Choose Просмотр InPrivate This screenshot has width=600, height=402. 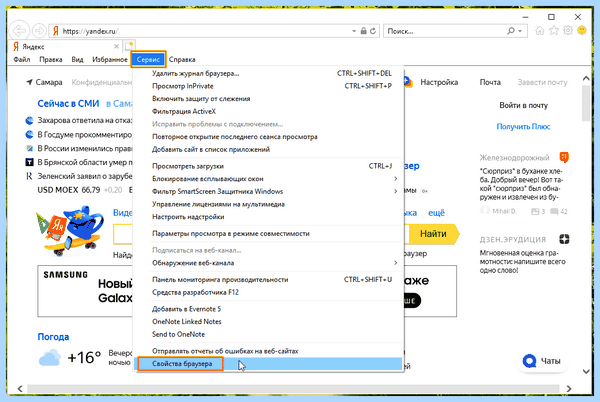point(269,86)
